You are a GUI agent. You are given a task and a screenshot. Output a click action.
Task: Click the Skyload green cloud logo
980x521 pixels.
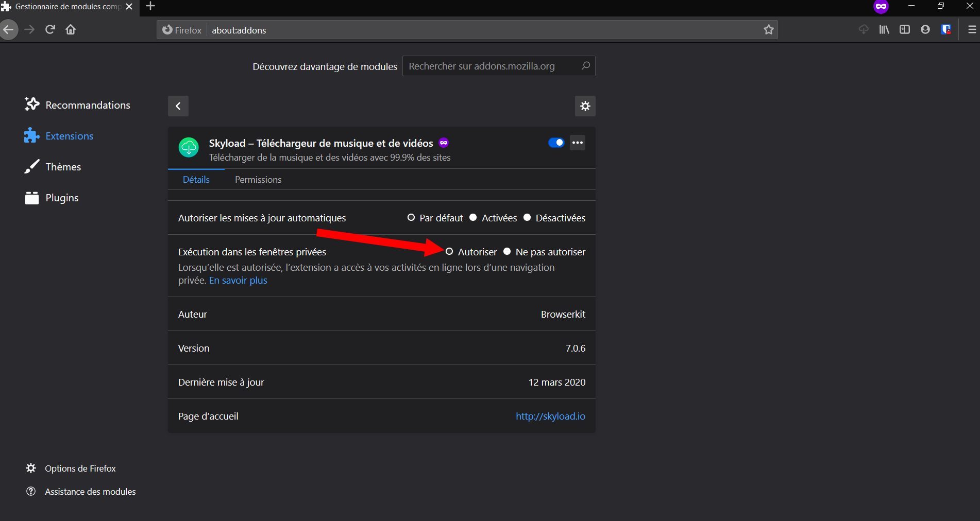(x=189, y=147)
